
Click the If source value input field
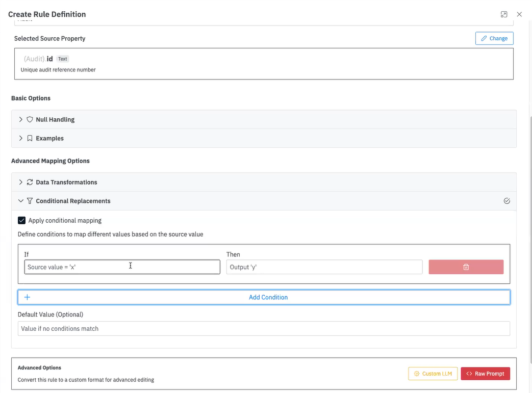122,267
